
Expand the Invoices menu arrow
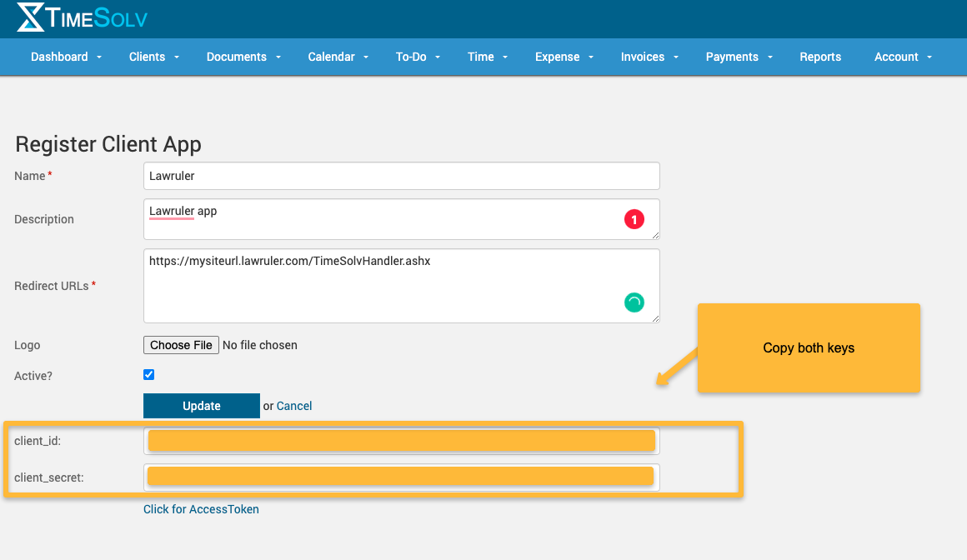coord(676,57)
